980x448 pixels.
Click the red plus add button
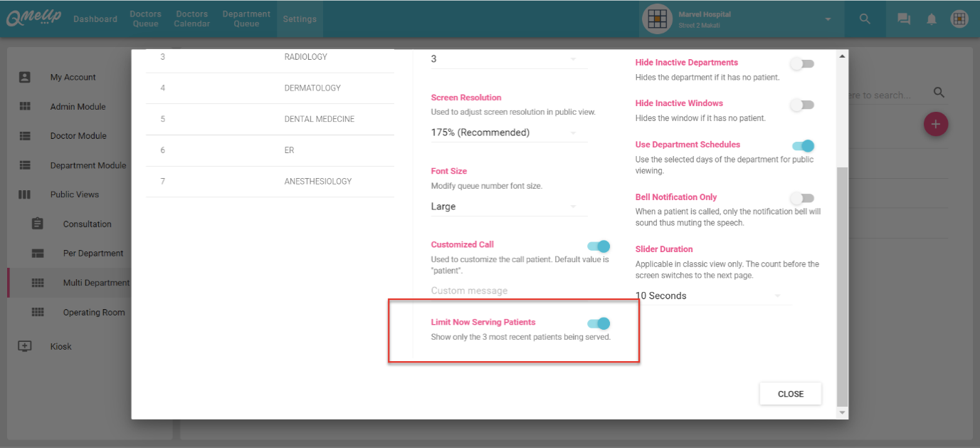click(935, 125)
